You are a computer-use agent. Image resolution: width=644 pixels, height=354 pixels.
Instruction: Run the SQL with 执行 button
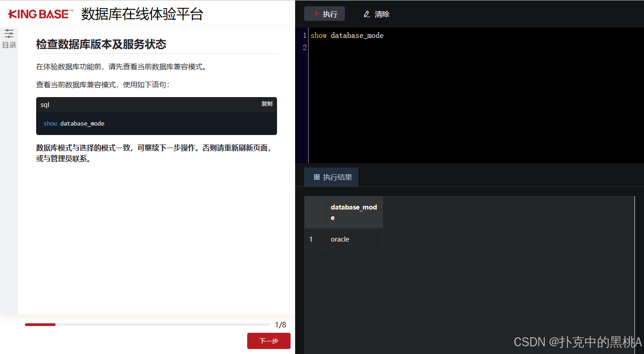click(x=324, y=14)
